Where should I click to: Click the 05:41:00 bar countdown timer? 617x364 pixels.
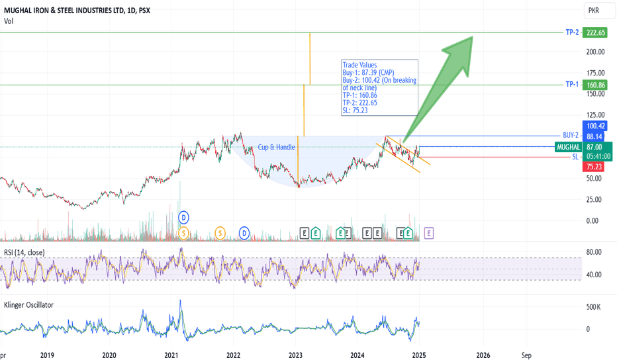598,156
